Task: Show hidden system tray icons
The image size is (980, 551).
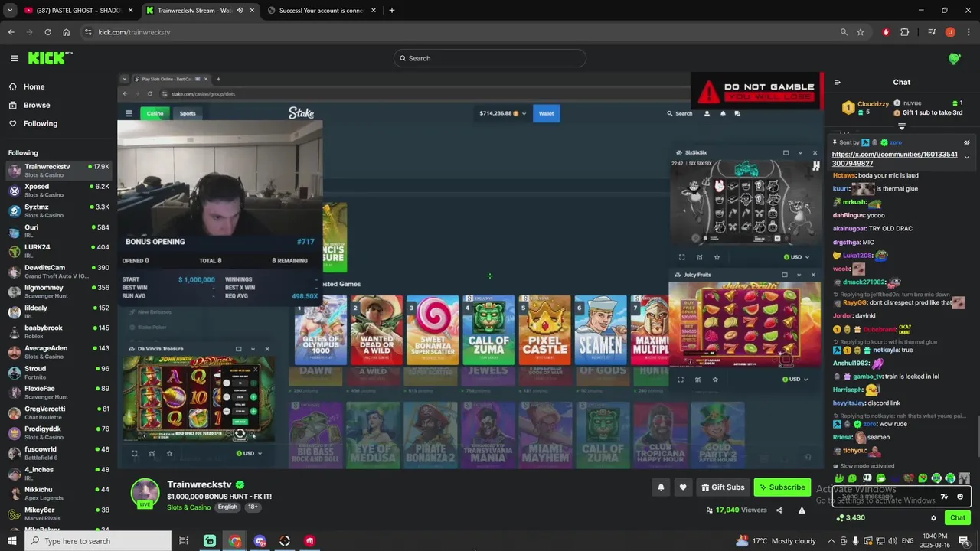Action: [831, 541]
